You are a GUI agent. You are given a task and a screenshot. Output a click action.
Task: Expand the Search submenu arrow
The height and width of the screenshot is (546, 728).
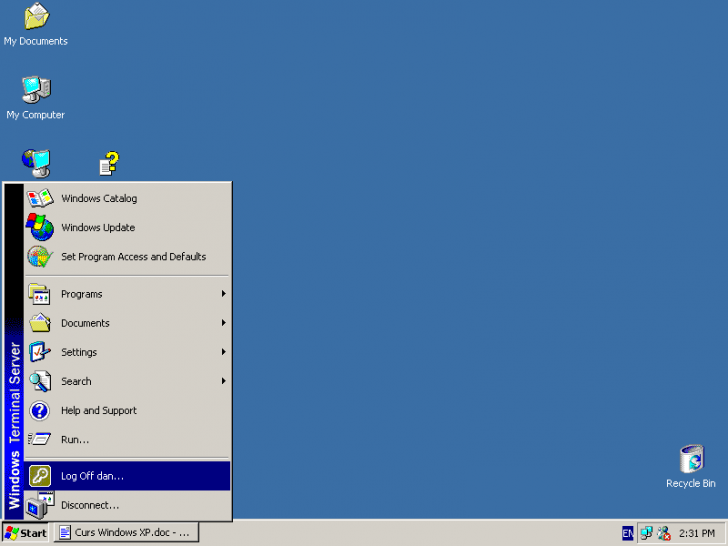tap(223, 381)
